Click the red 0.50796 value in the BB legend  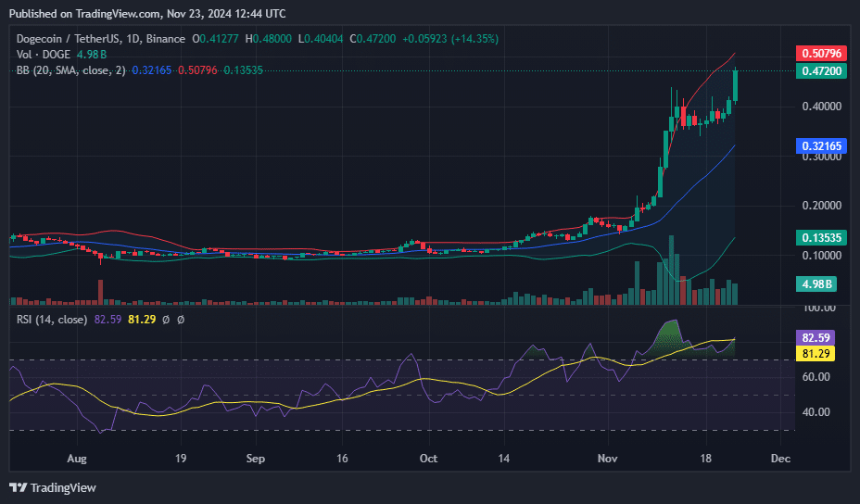(x=197, y=70)
